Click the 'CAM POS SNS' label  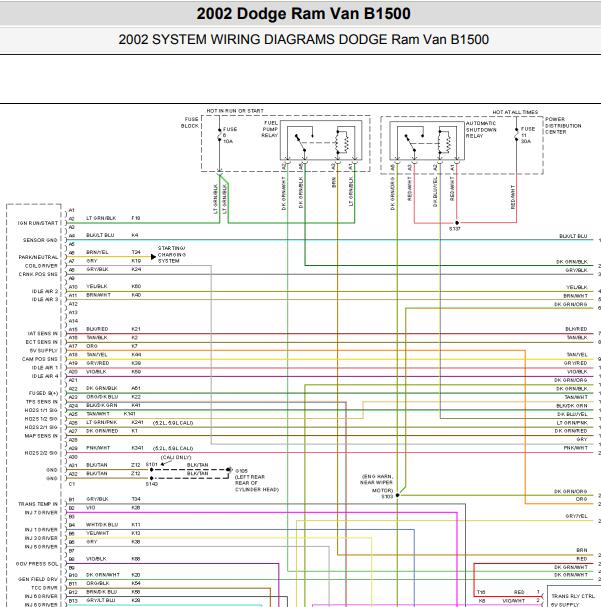coord(40,359)
